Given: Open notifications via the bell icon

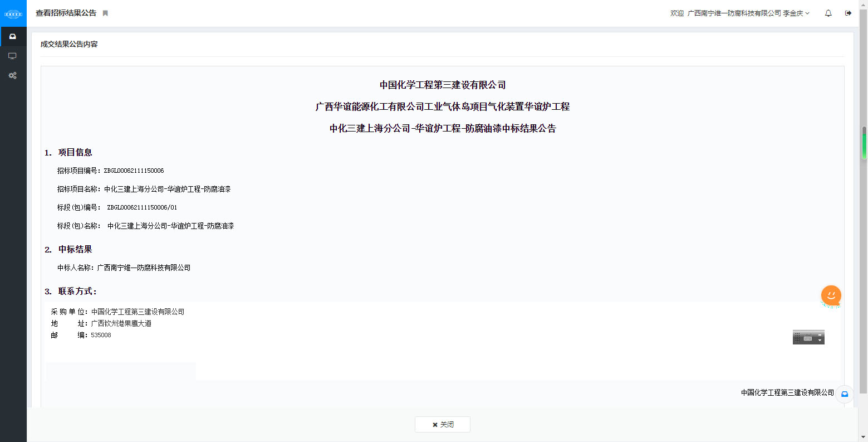Looking at the screenshot, I should [x=828, y=13].
